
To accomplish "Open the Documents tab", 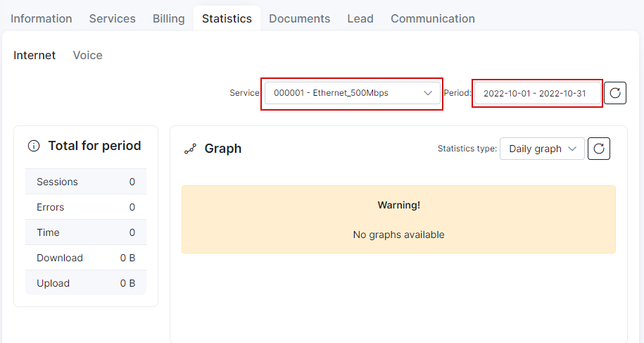I will coord(299,18).
